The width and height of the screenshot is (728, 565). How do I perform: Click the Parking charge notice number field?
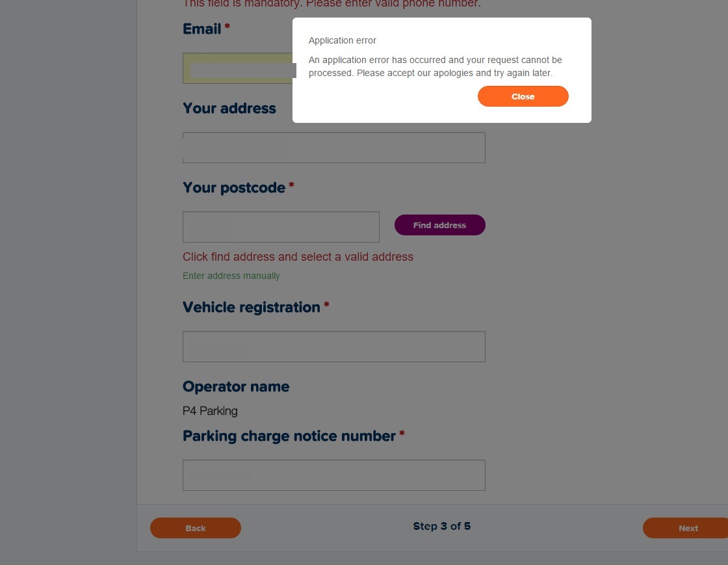(333, 475)
